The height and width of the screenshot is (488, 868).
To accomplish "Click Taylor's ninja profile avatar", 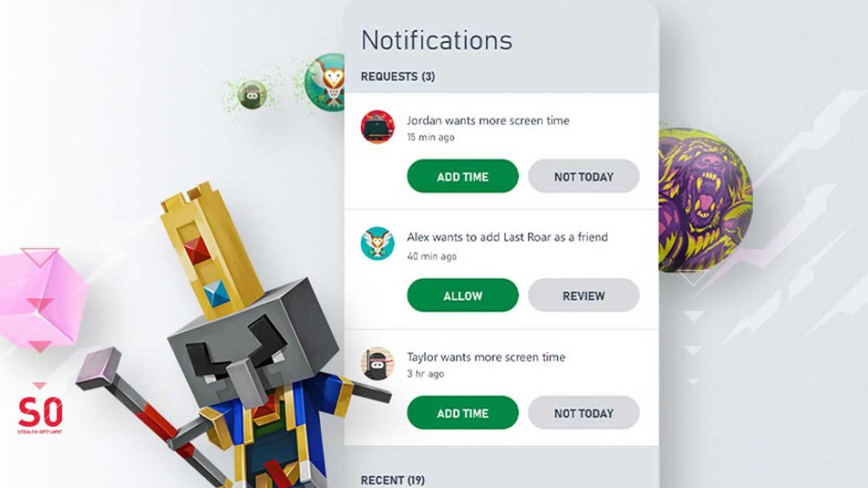I will [x=378, y=364].
